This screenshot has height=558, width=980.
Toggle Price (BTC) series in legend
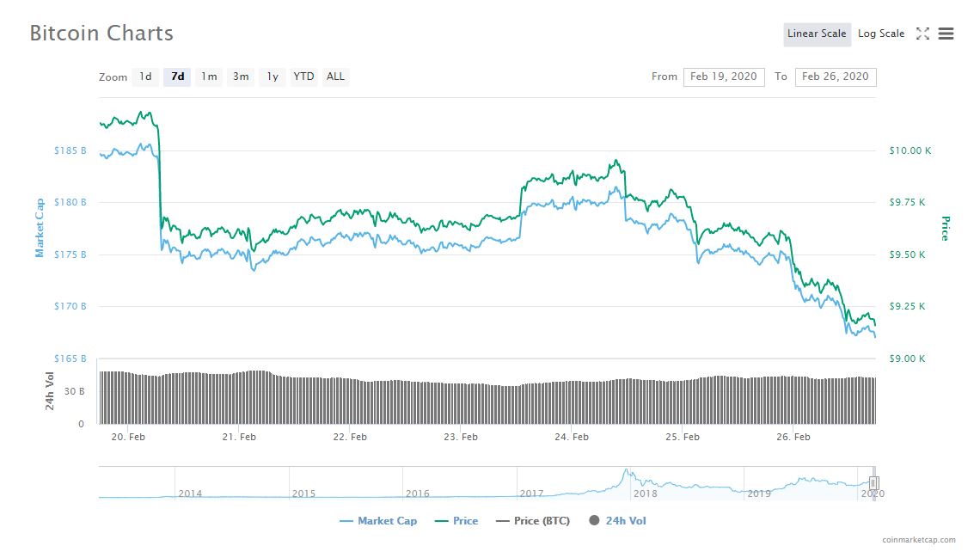pos(533,521)
